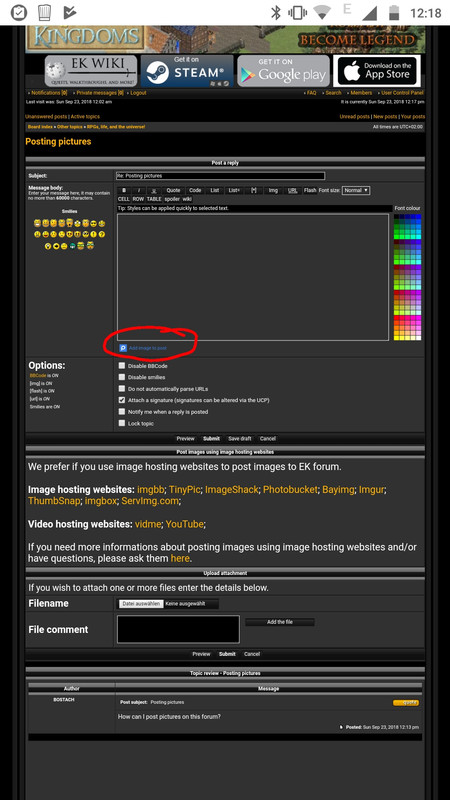Enable Notify me when a reply is posted
The image size is (450, 800).
pos(121,411)
